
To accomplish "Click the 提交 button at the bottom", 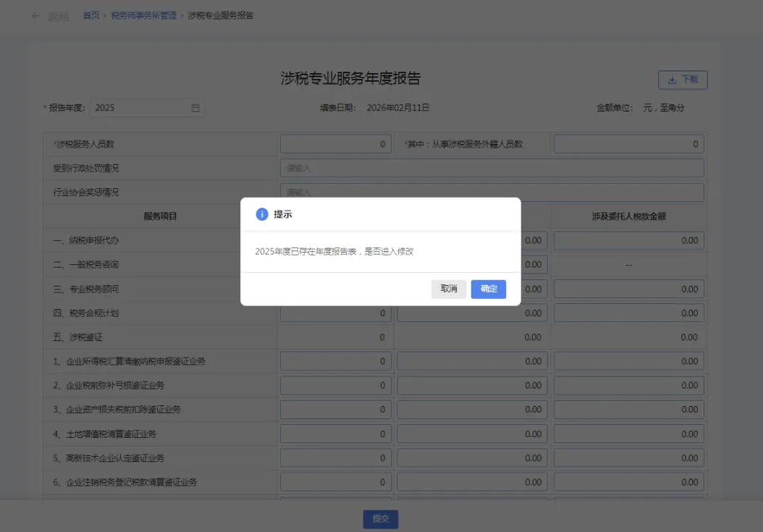I will [380, 519].
